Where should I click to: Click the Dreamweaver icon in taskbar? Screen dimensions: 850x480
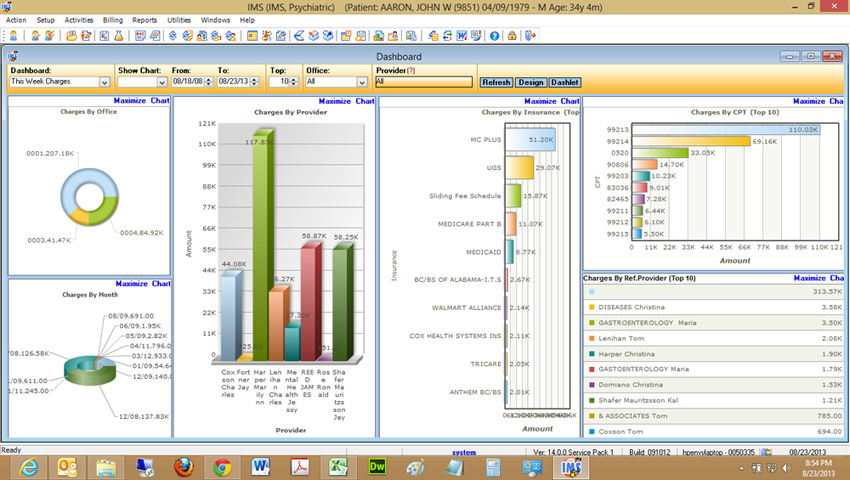point(377,467)
